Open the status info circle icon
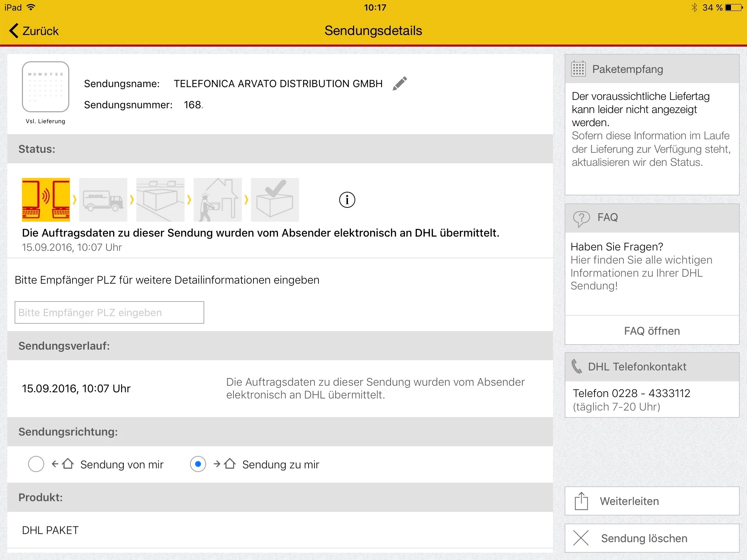747x560 pixels. [347, 200]
